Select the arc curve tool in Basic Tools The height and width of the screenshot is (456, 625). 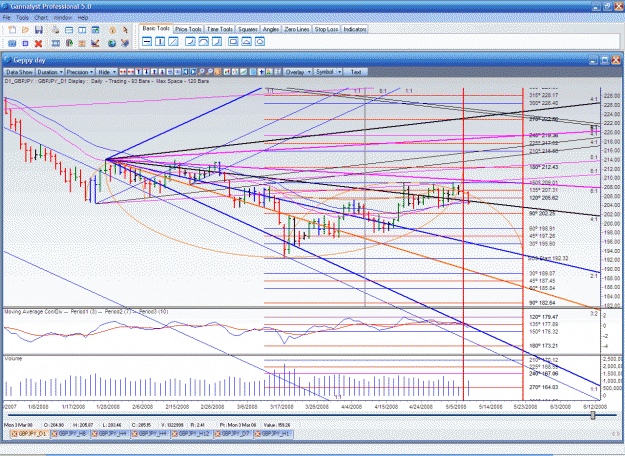coord(203,41)
